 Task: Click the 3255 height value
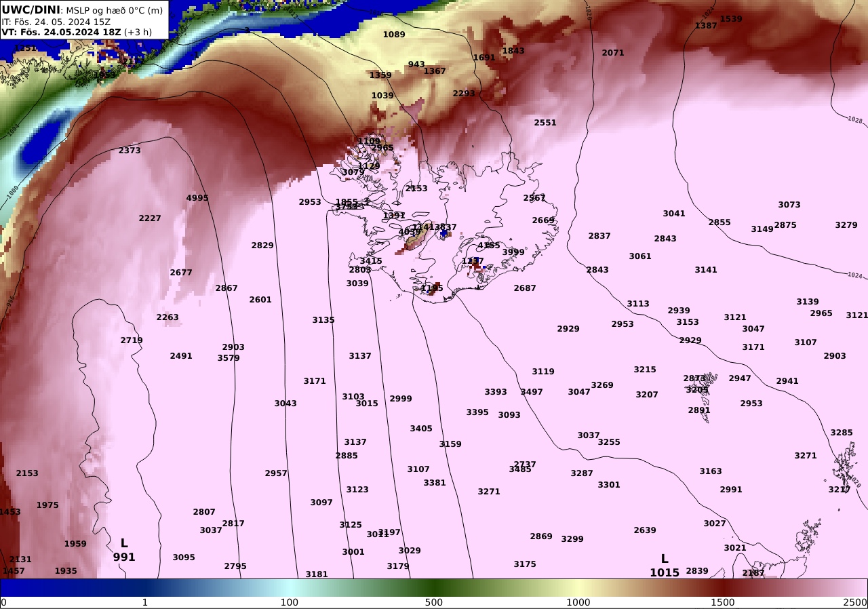tap(609, 442)
